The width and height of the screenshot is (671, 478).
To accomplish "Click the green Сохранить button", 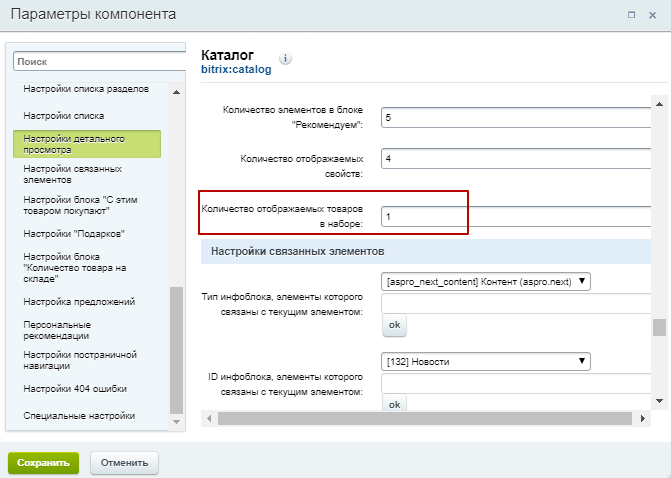I will (43, 463).
